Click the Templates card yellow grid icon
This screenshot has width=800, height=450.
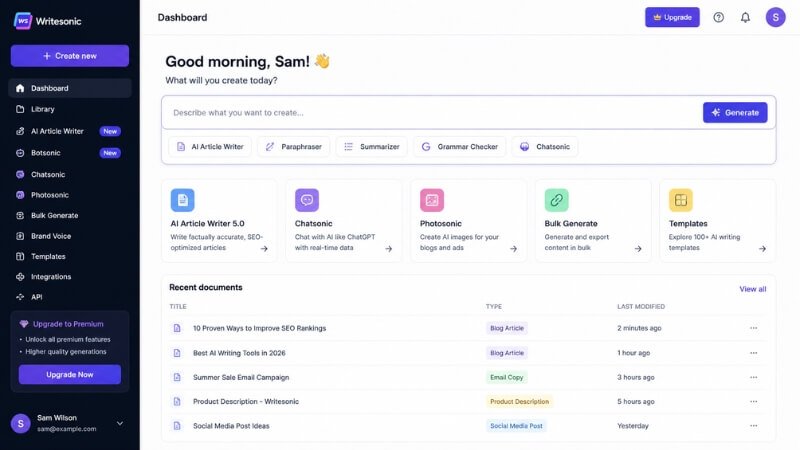681,200
